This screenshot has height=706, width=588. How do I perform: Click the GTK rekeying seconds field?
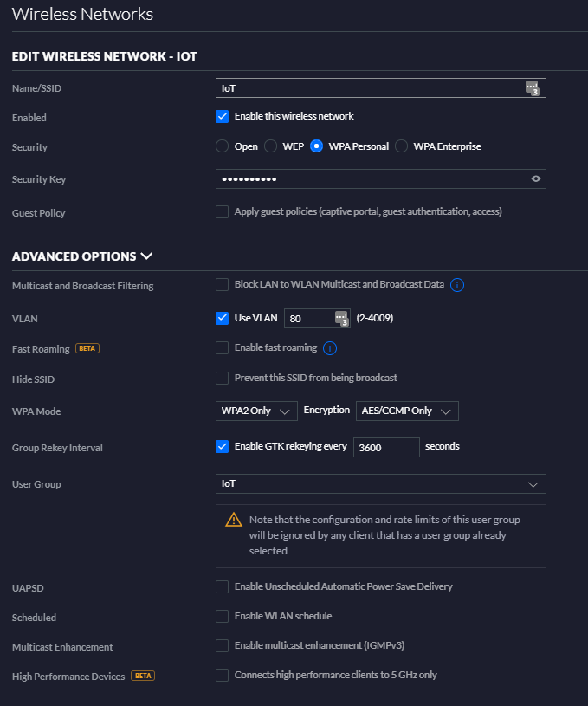click(x=386, y=447)
